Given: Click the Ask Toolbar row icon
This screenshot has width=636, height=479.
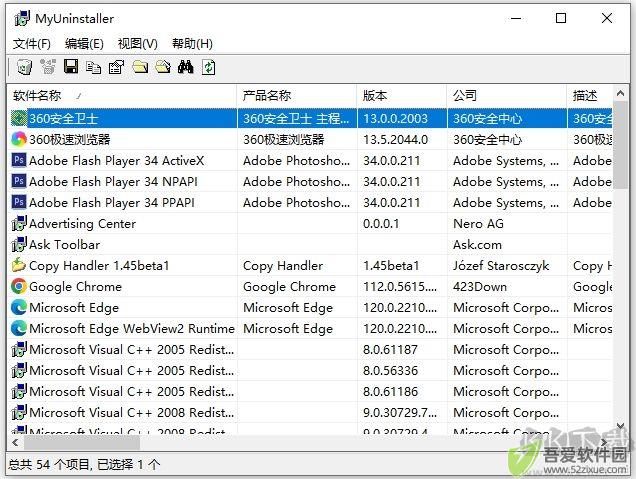Looking at the screenshot, I should click(x=19, y=245).
